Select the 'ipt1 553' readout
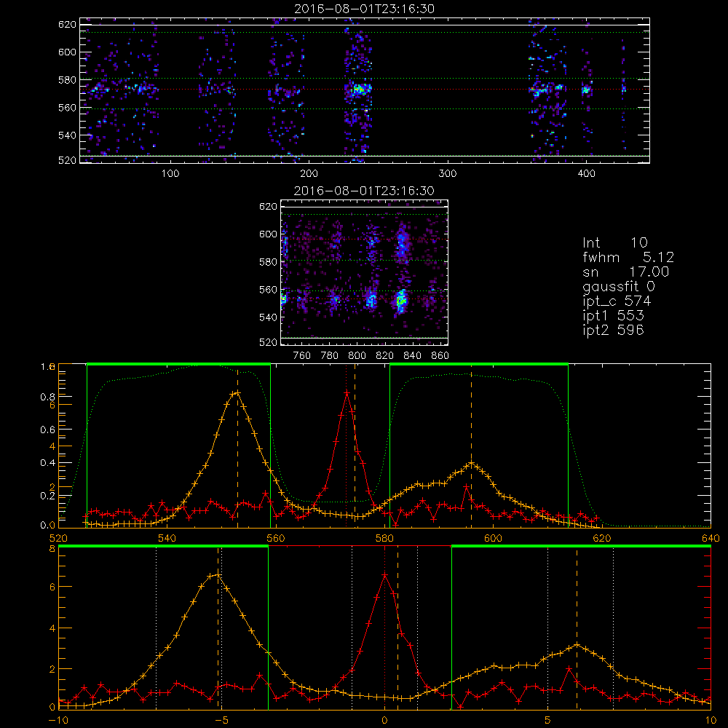Viewport: 728px width, 728px height. pyautogui.click(x=613, y=316)
